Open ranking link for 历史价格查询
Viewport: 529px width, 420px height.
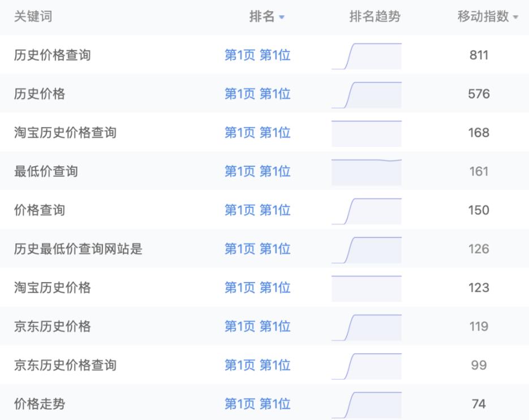tap(257, 55)
